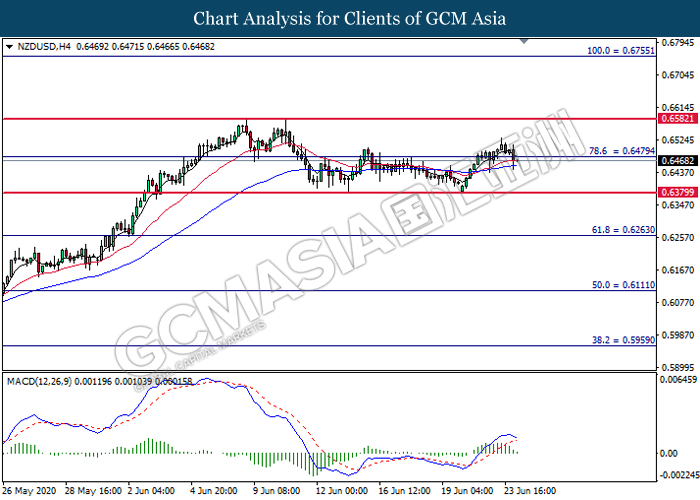Click the triangle arrow before NZDUSD,H4

(9, 46)
